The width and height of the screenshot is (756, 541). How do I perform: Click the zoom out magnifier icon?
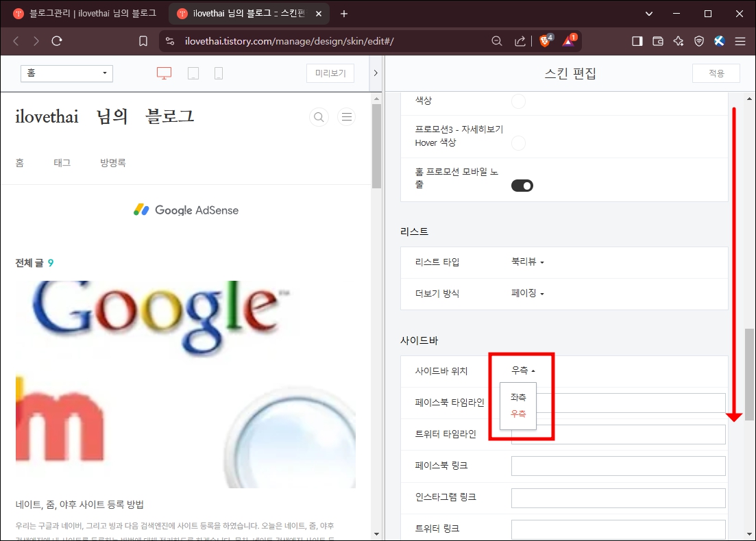pos(497,41)
